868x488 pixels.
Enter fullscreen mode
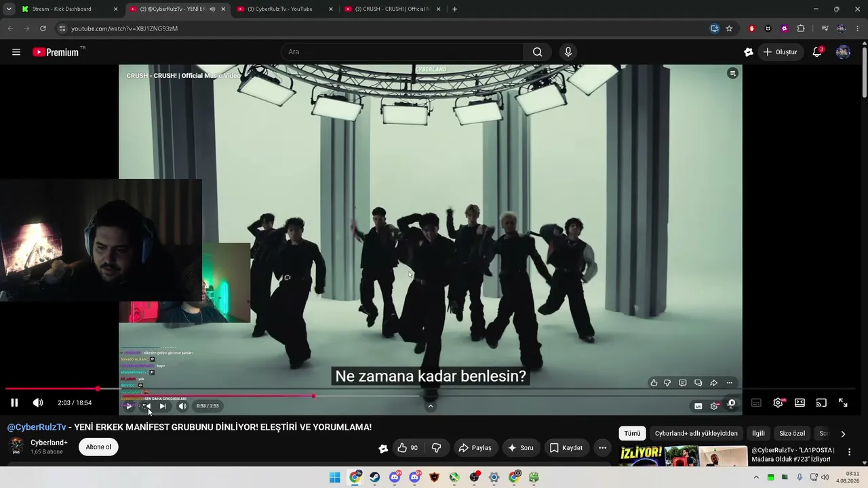[x=843, y=403]
